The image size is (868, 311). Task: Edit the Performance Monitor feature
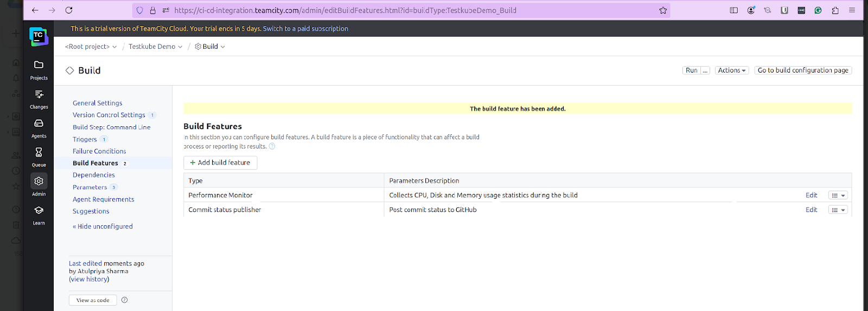pos(812,196)
